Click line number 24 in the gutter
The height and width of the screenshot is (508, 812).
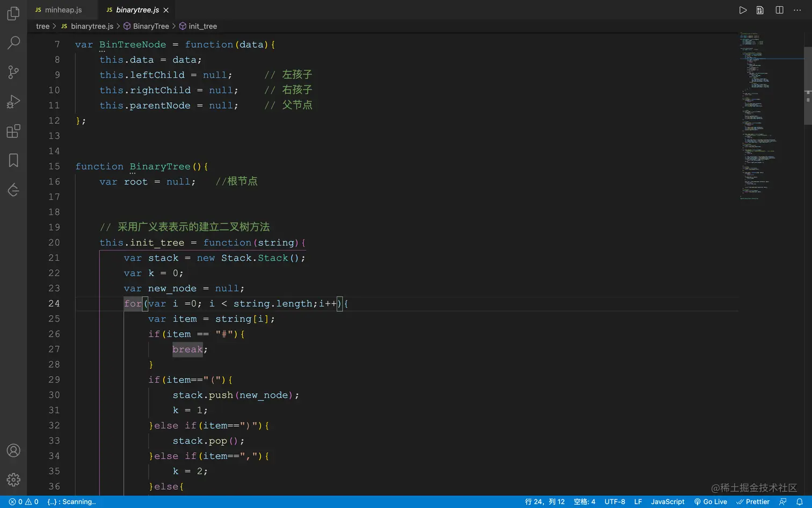click(x=54, y=304)
